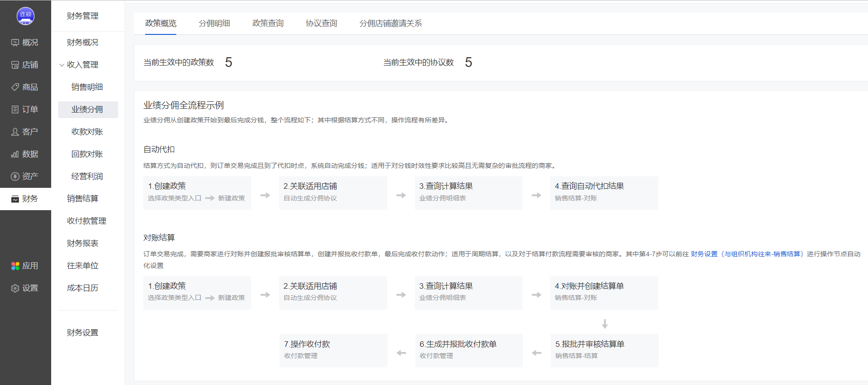868x385 pixels.
Task: Open the 数据 chart icon in sidebar
Action: point(15,154)
